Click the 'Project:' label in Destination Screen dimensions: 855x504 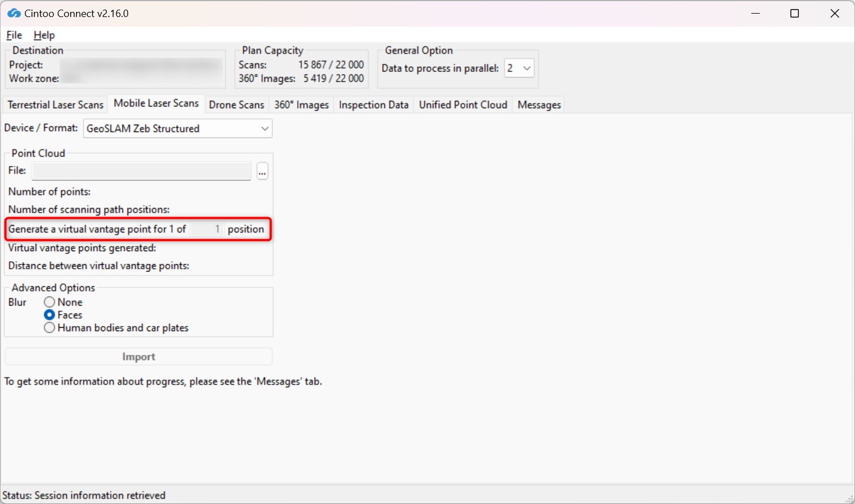[26, 65]
